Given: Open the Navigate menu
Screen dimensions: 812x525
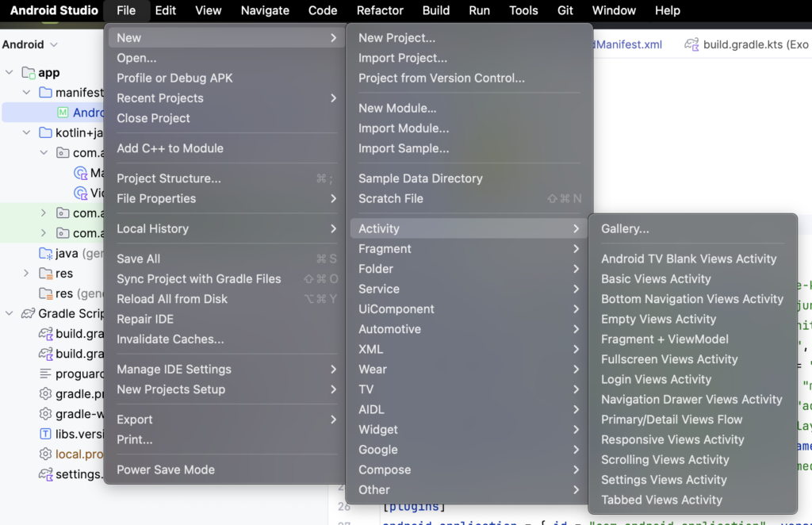Looking at the screenshot, I should click(265, 10).
